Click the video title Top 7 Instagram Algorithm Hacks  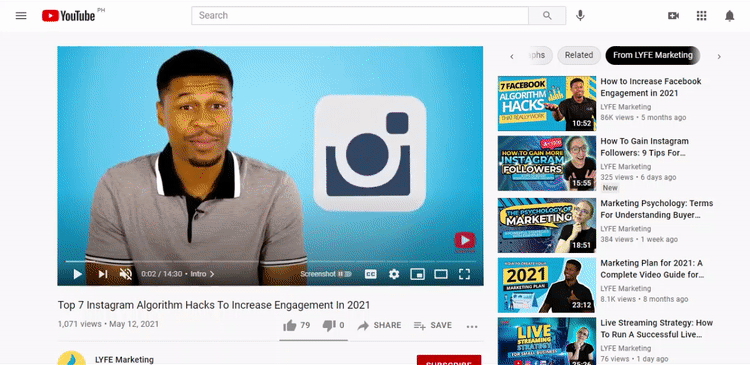click(214, 305)
